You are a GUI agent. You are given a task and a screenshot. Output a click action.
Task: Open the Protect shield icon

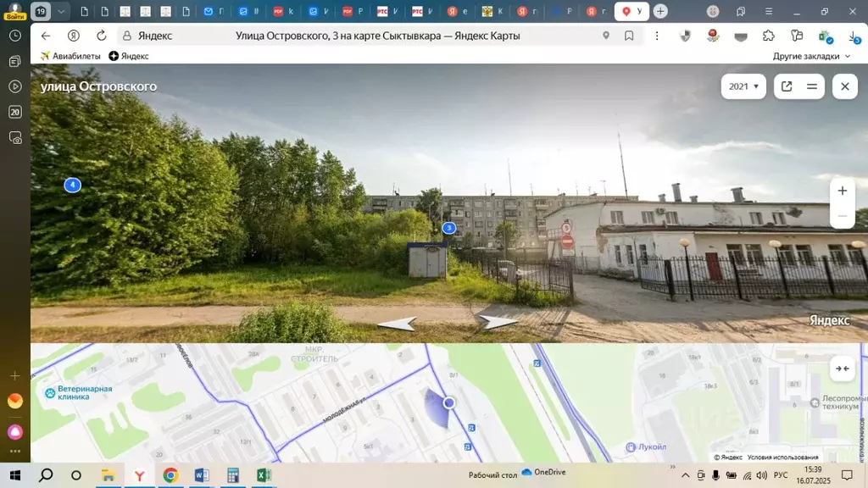pos(685,36)
